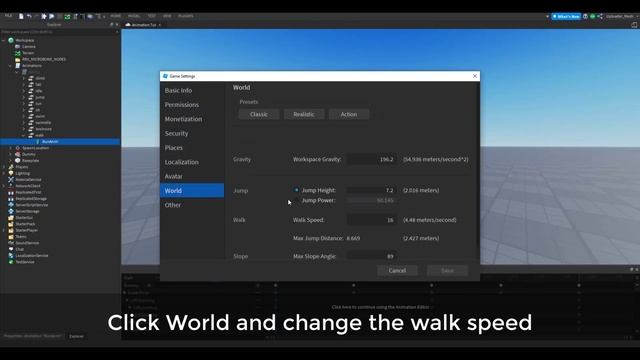Click the Chat icon in Explorer
The image size is (640, 360).
tap(11, 249)
